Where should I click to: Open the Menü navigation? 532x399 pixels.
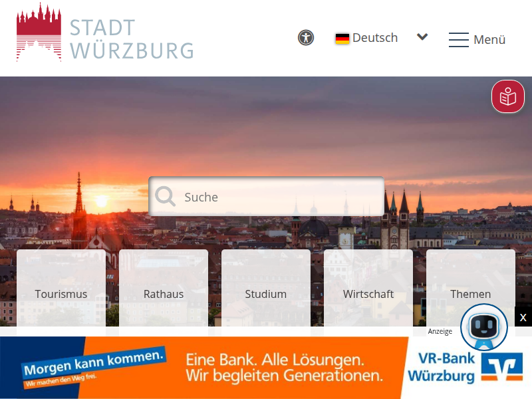point(477,40)
